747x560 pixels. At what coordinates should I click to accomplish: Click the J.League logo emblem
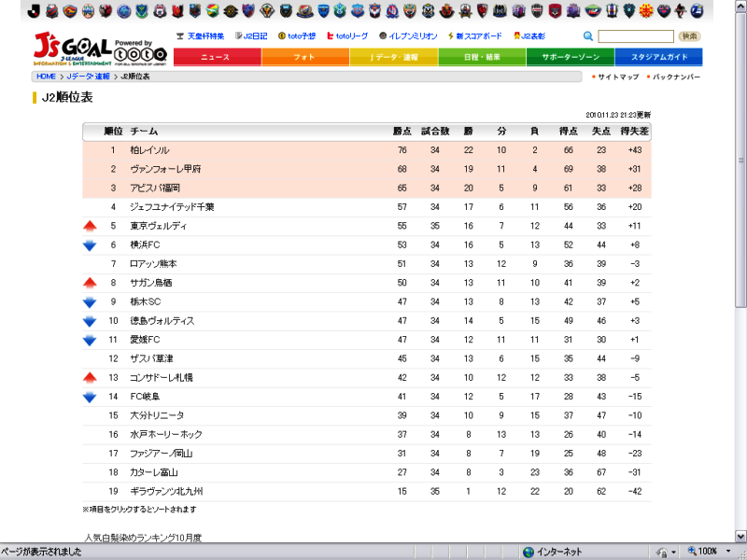pyautogui.click(x=34, y=10)
